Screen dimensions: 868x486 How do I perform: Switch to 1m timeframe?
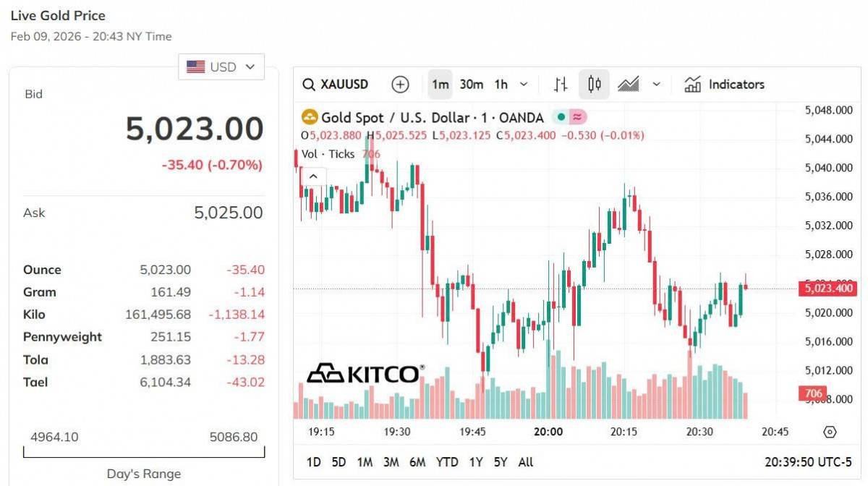tap(440, 85)
